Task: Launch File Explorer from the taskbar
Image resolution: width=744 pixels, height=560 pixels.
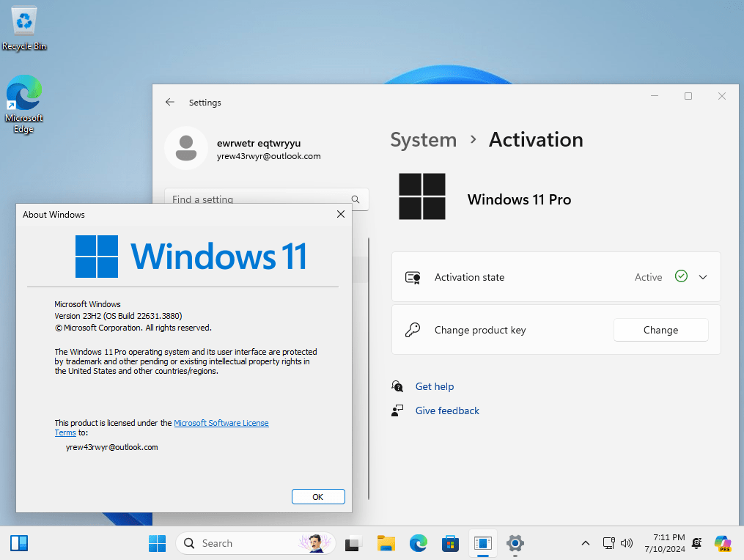Action: [x=386, y=543]
